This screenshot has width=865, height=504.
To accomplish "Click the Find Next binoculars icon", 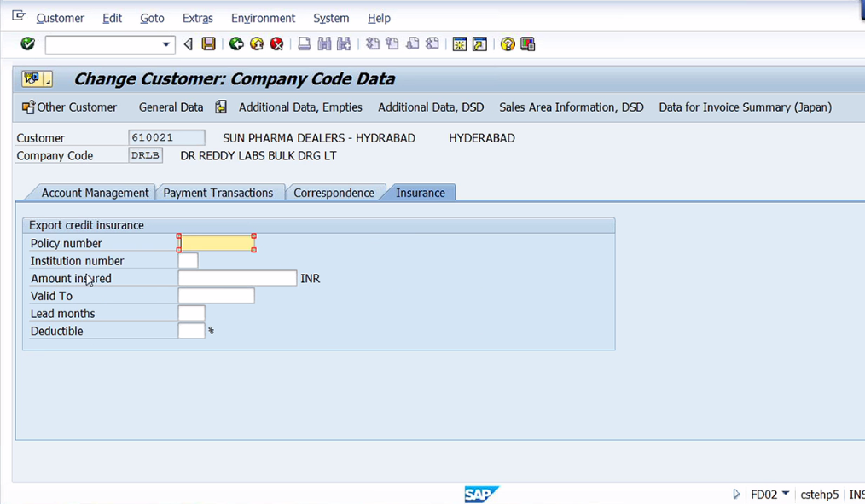I will [x=345, y=44].
